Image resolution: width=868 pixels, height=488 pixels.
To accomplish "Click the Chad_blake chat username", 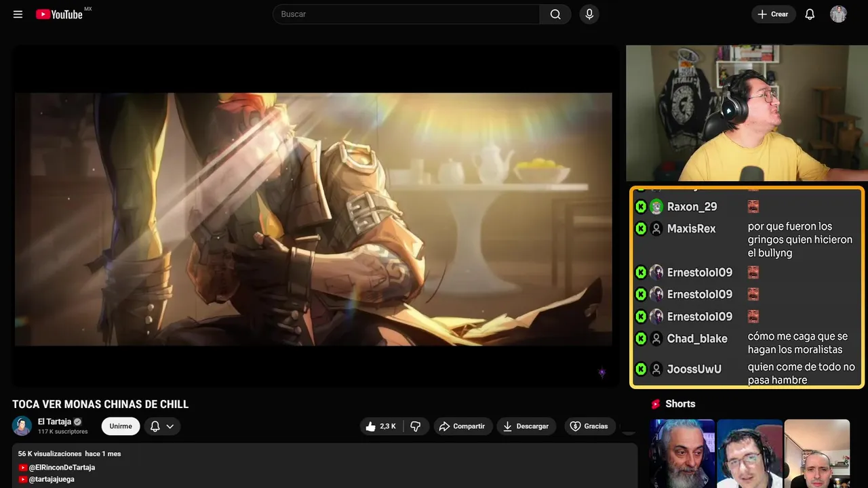I will (697, 338).
